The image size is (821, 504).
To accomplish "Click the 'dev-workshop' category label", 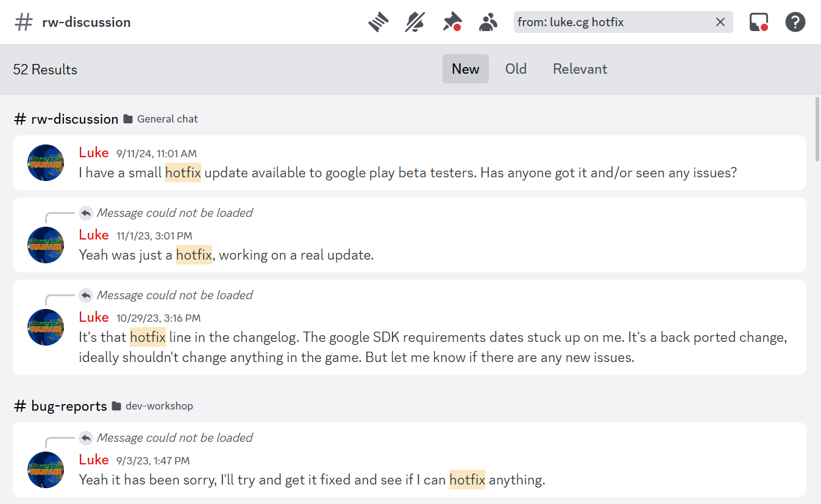I will coord(159,406).
